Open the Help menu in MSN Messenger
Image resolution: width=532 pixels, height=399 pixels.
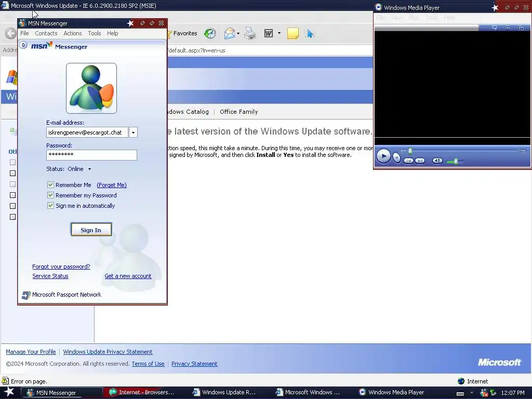(113, 33)
